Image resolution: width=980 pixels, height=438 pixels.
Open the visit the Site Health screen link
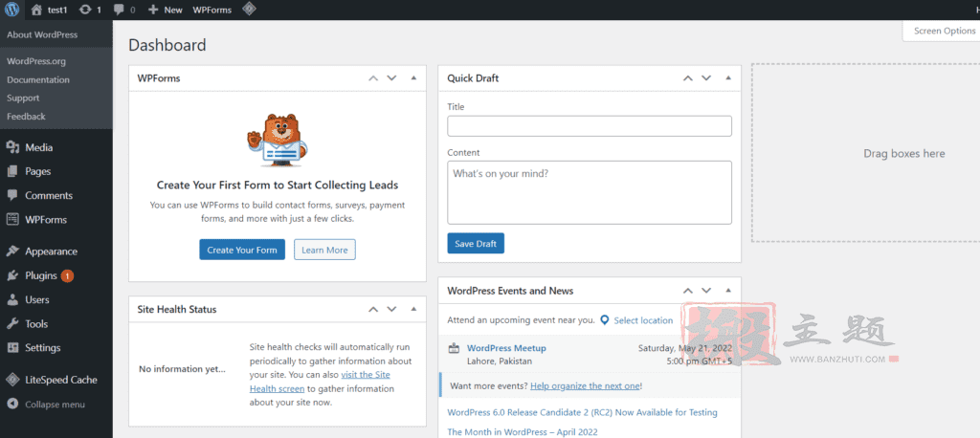[320, 382]
